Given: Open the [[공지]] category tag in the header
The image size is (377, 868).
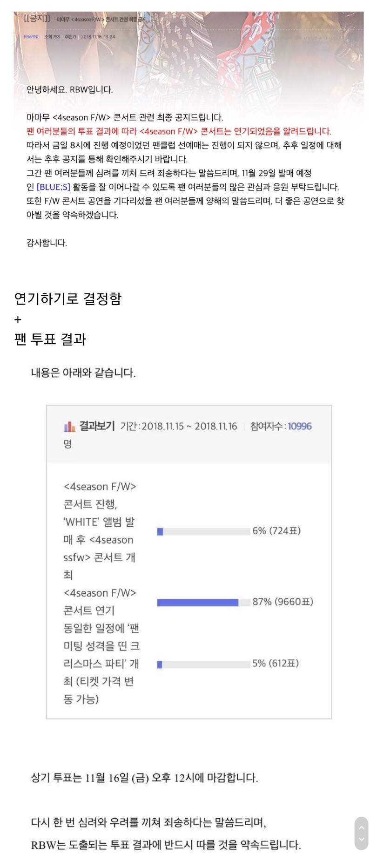Looking at the screenshot, I should click(x=37, y=19).
